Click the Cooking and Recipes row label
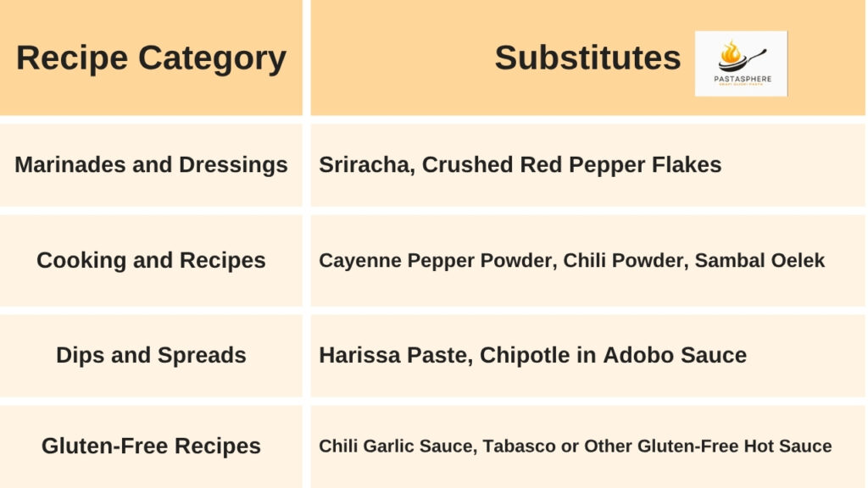 151,260
